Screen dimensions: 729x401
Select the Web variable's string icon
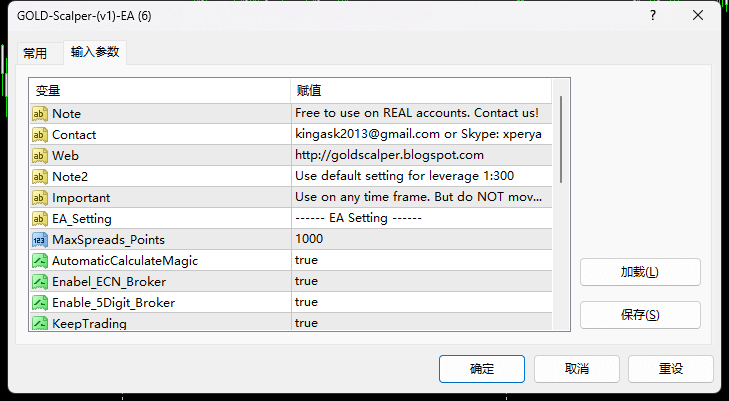tap(40, 156)
